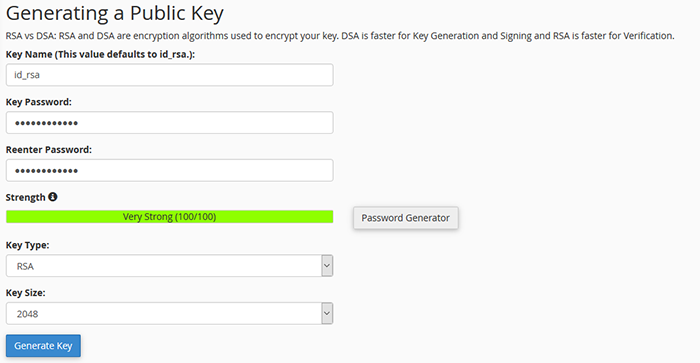Click the Key Size label

coord(25,293)
